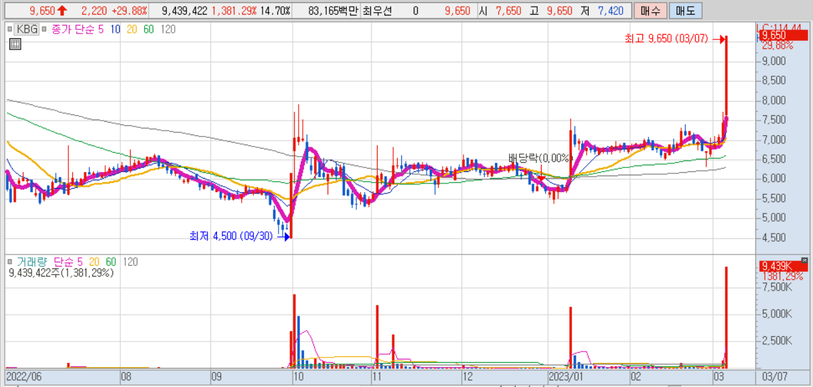The width and height of the screenshot is (813, 387).
Task: Select the blue 10-day MA legend
Action: [115, 30]
